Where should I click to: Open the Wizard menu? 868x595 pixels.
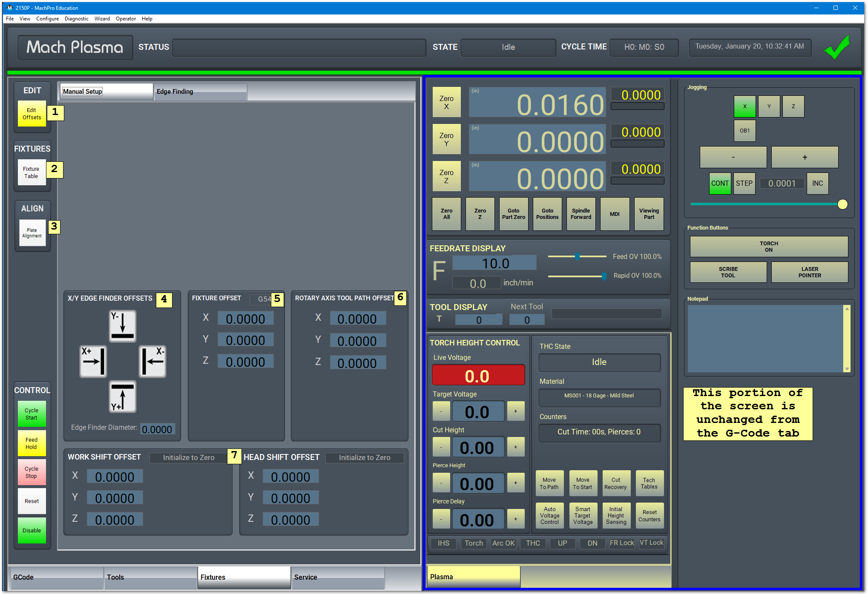(102, 19)
